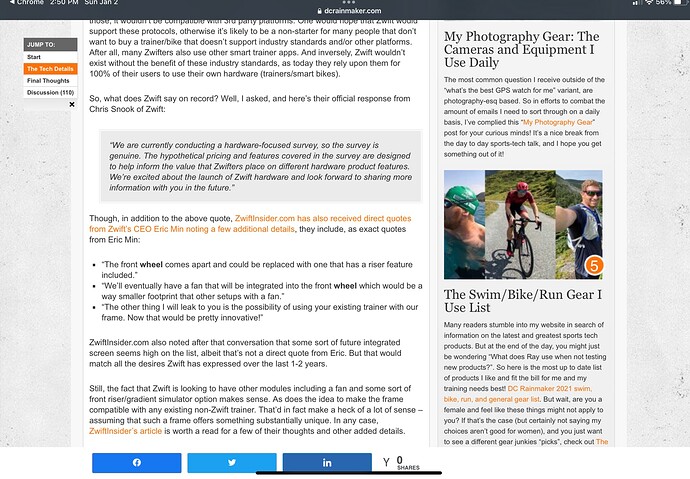Tap the Chrome back-to-app indicator

tap(27, 3)
